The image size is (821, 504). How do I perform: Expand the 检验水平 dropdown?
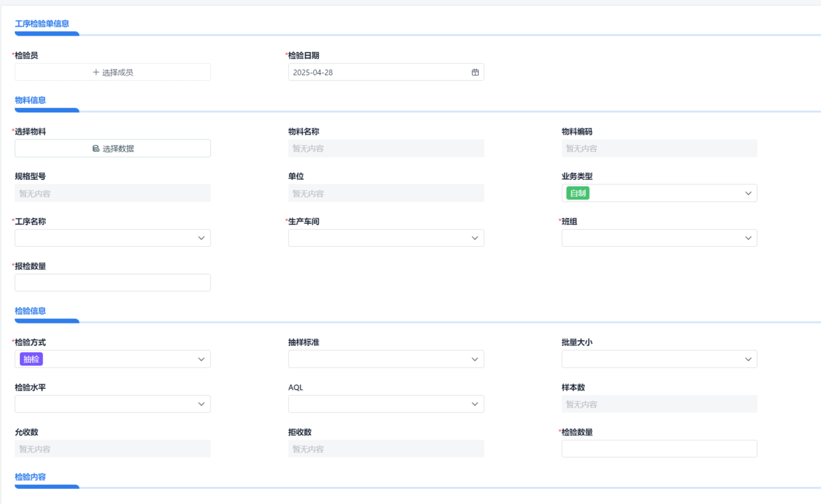click(x=201, y=404)
